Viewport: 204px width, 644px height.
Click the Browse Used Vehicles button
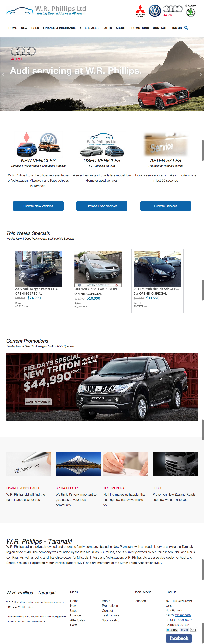point(102,206)
